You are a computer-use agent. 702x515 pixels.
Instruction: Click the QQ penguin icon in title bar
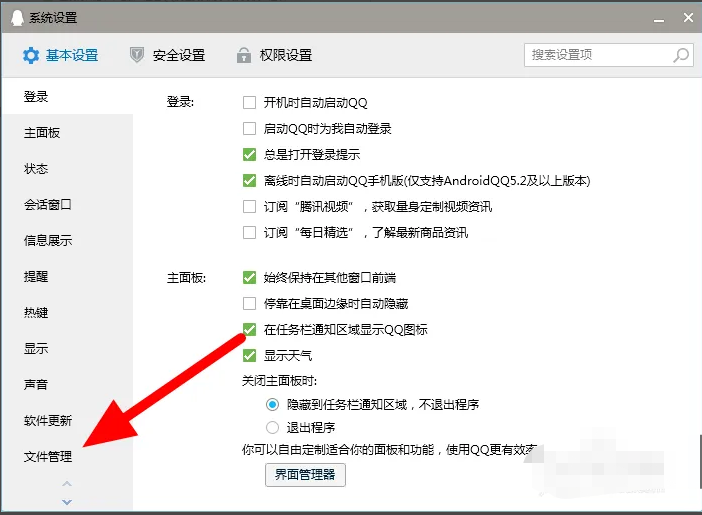click(15, 18)
